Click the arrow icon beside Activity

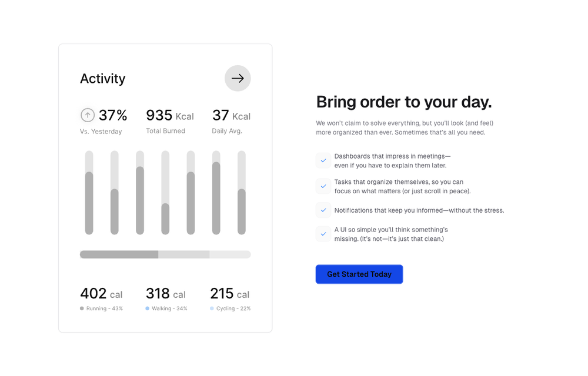[238, 78]
